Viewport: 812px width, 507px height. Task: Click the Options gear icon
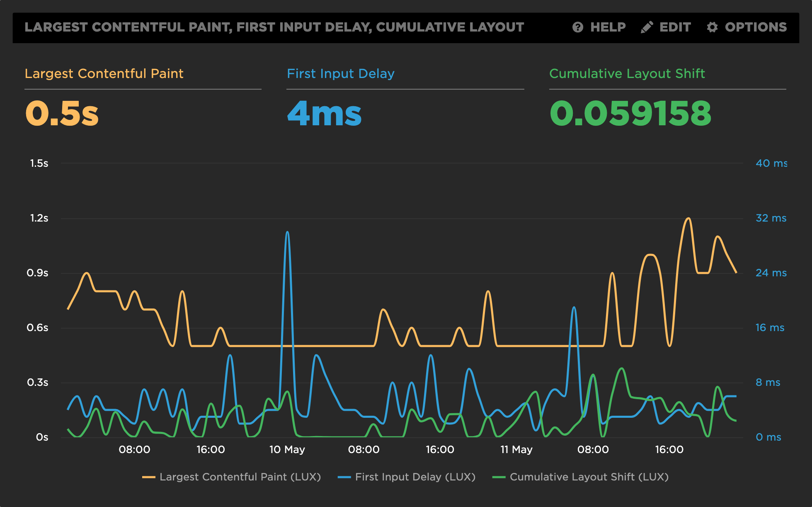click(x=712, y=27)
